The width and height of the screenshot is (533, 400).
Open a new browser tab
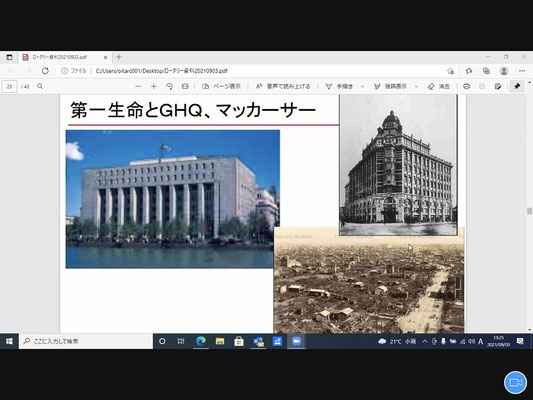tap(119, 57)
